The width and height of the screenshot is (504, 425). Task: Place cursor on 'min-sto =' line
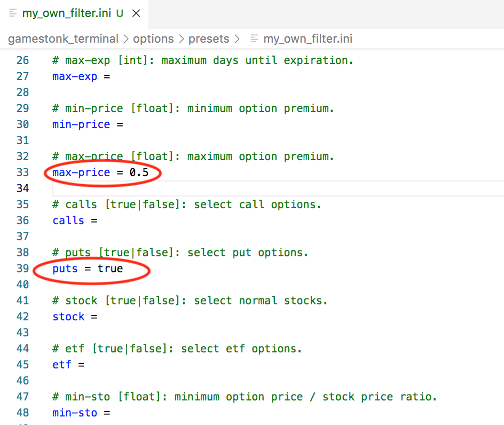[81, 413]
